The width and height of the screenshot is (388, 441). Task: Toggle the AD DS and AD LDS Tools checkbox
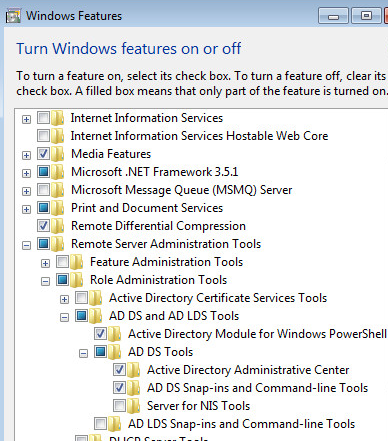pyautogui.click(x=81, y=316)
